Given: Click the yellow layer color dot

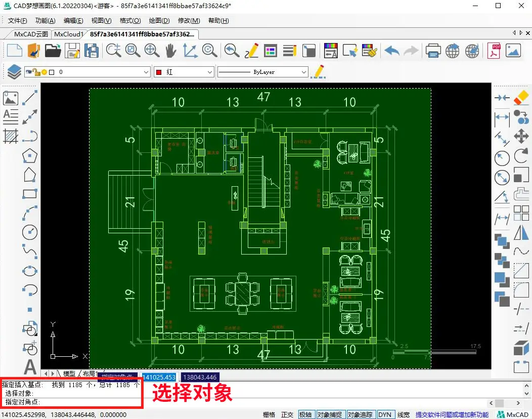Looking at the screenshot, I should pos(44,72).
